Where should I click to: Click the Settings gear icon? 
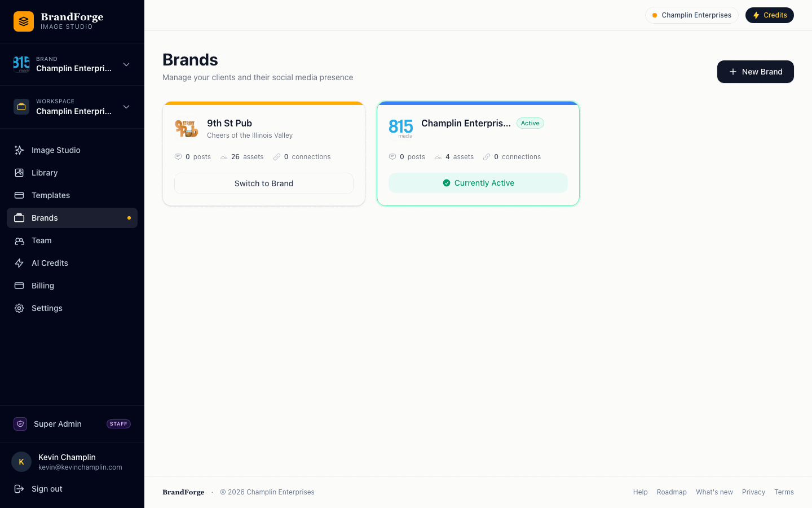[x=19, y=308]
